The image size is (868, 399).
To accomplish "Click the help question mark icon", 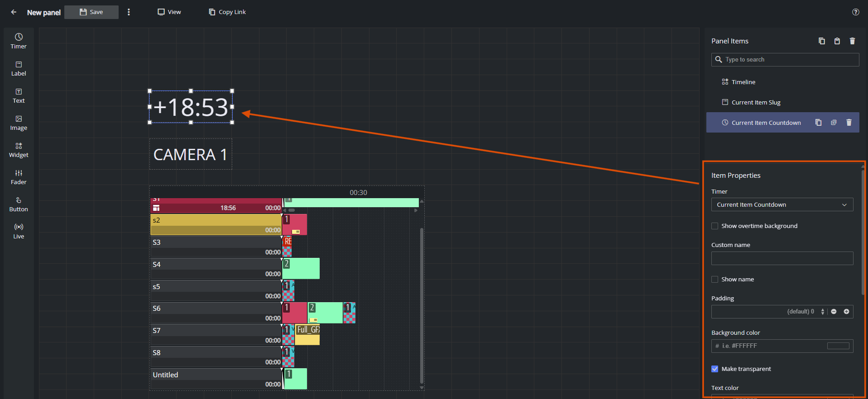I will point(855,12).
